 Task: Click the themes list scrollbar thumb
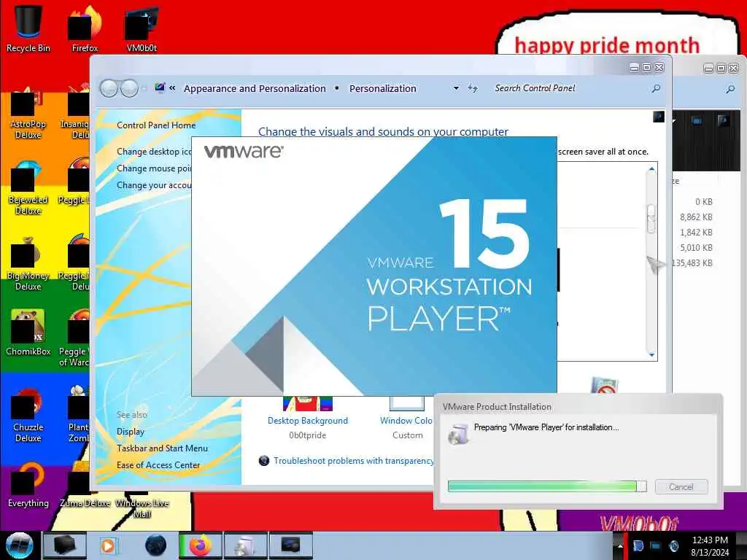651,218
